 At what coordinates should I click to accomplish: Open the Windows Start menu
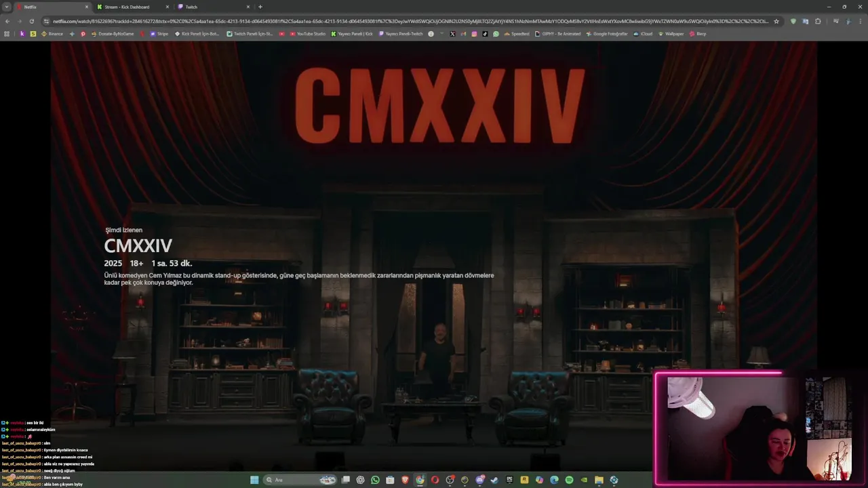click(254, 480)
